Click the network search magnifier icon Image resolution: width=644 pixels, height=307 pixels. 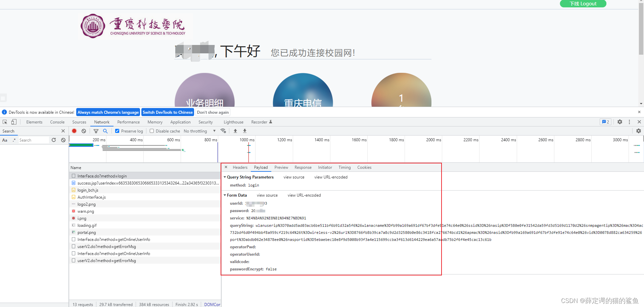click(x=105, y=131)
